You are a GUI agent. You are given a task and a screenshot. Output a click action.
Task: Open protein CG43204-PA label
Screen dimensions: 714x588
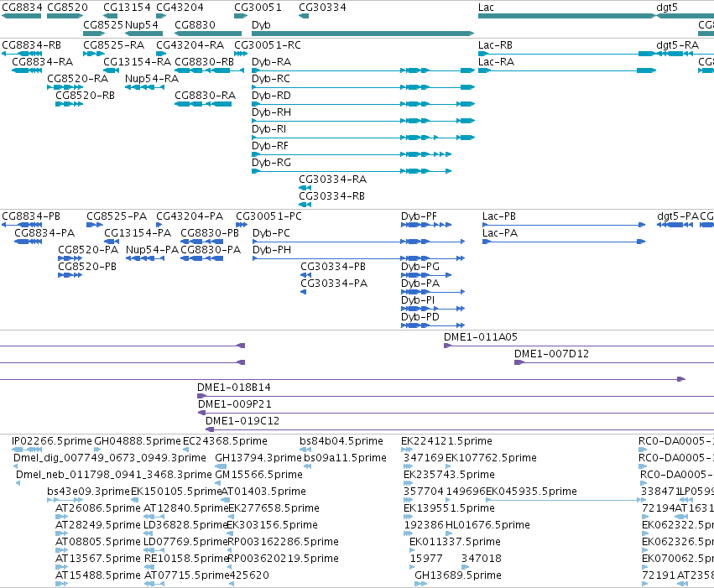190,216
